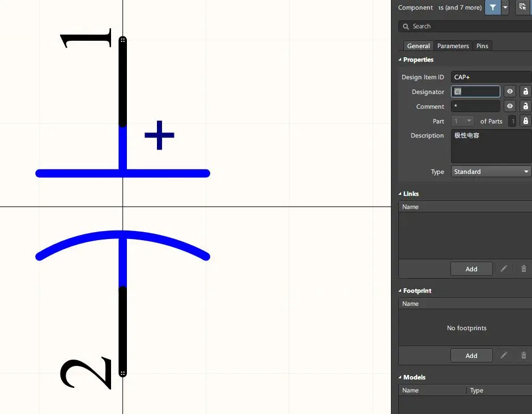Click the filter funnel icon in Properties panel
The height and width of the screenshot is (414, 532).
point(493,7)
